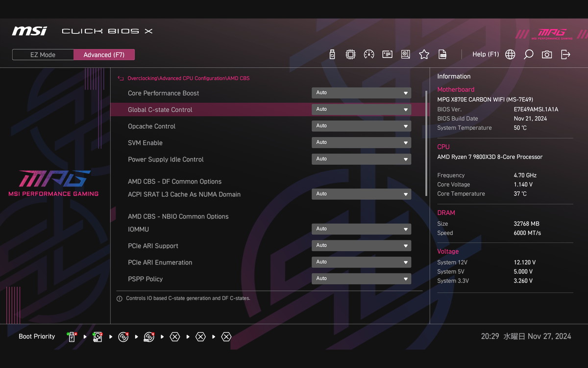This screenshot has height=368, width=588.
Task: Open the search magnifier icon
Action: coord(528,54)
